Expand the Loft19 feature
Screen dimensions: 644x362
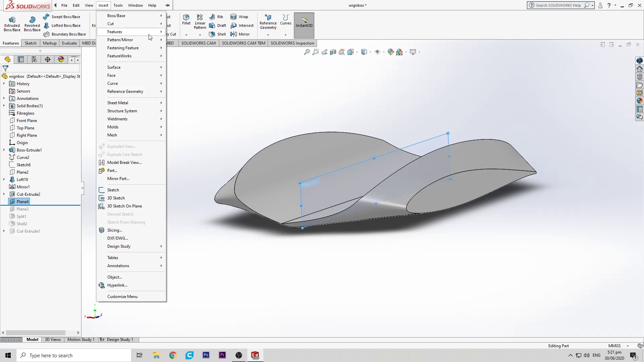pyautogui.click(x=4, y=180)
